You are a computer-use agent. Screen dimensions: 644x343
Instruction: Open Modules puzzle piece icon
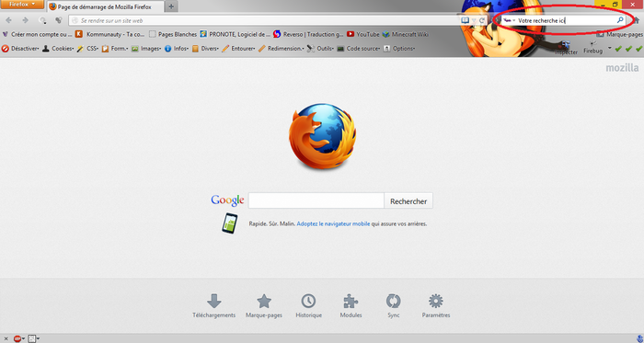pos(351,305)
